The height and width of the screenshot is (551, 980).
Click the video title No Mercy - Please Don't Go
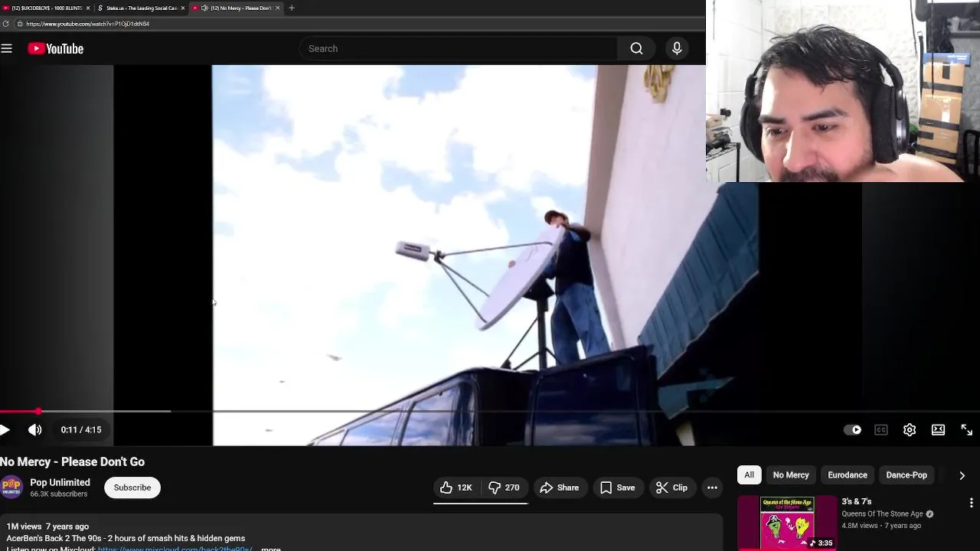tap(72, 461)
